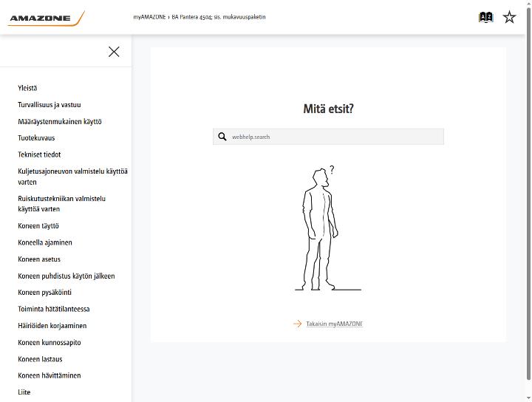The height and width of the screenshot is (402, 532).
Task: Open the Yleistä menu item
Action: pos(27,88)
